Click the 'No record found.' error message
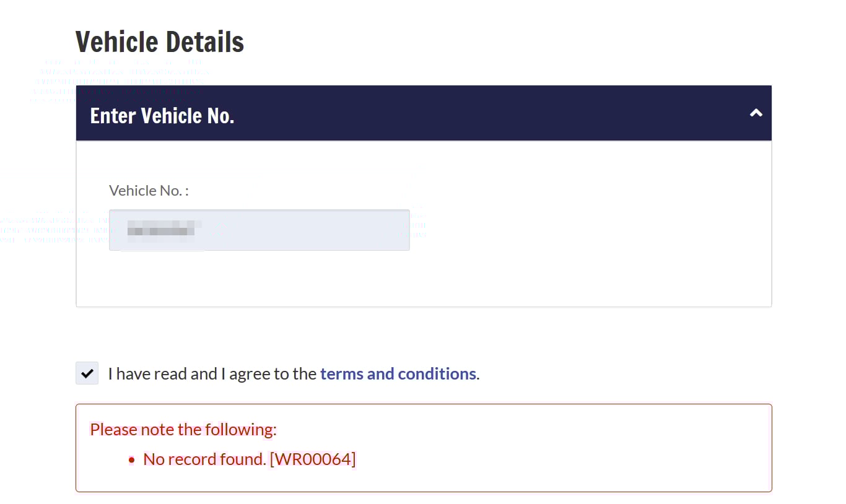 coord(204,459)
